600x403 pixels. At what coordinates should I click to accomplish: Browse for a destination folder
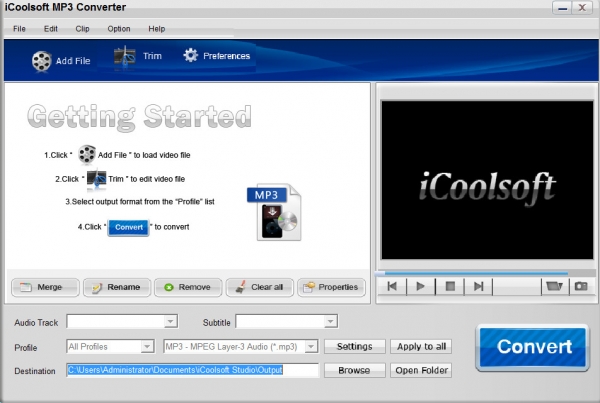[x=354, y=370]
